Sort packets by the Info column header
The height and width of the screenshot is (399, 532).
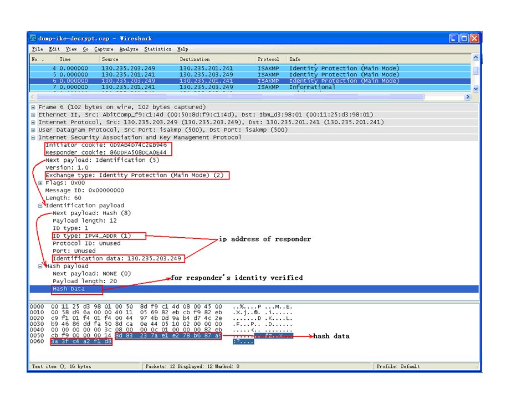[x=379, y=59]
